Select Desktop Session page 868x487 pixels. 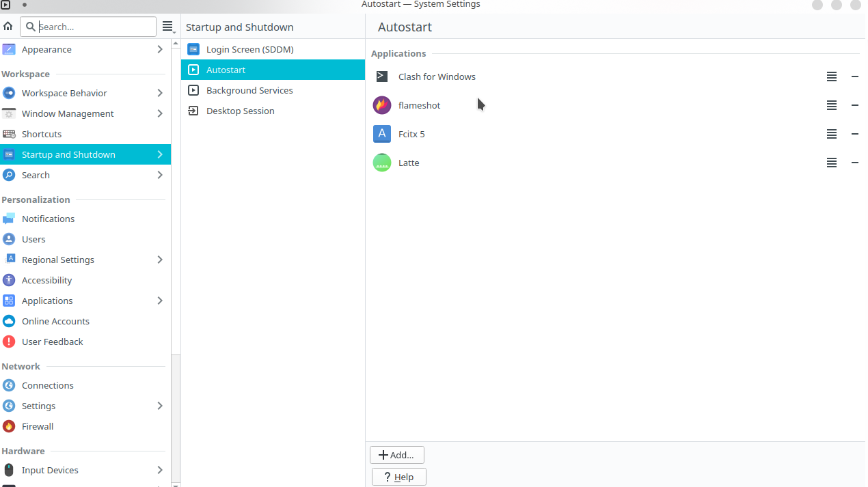click(x=240, y=111)
